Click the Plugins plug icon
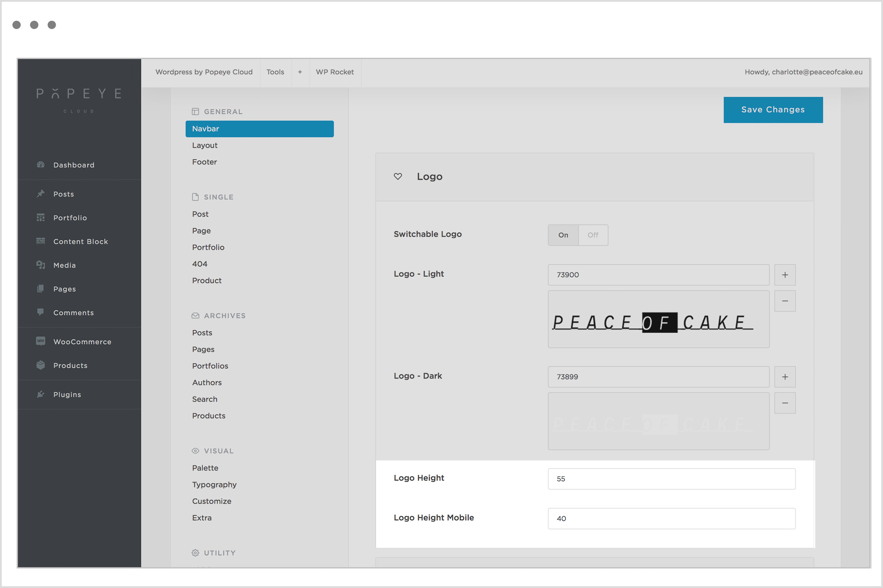883x588 pixels. 40,394
